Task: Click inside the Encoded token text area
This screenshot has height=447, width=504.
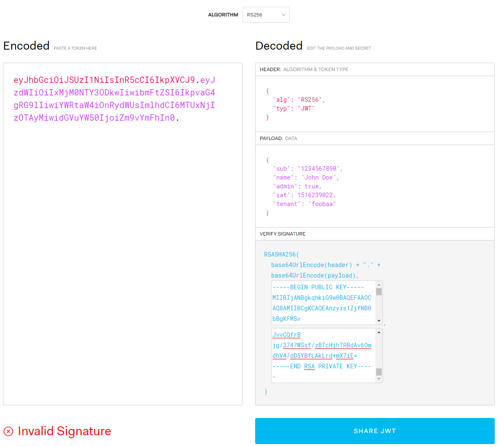Action: [122, 252]
